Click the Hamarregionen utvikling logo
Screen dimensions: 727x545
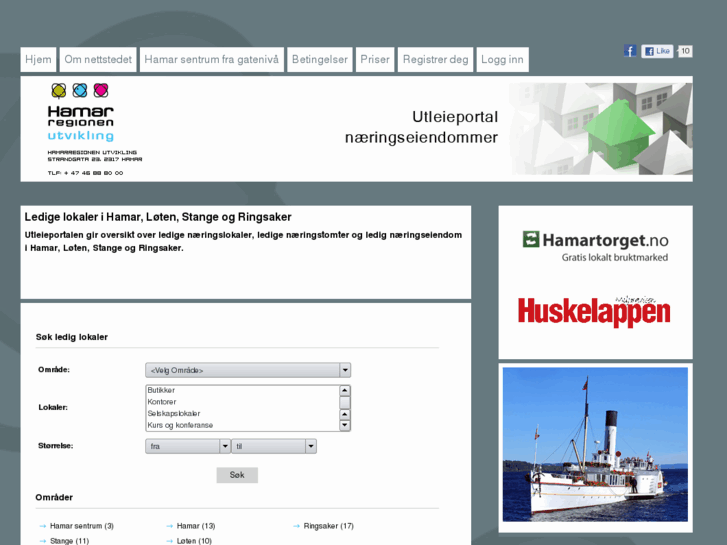(x=94, y=129)
